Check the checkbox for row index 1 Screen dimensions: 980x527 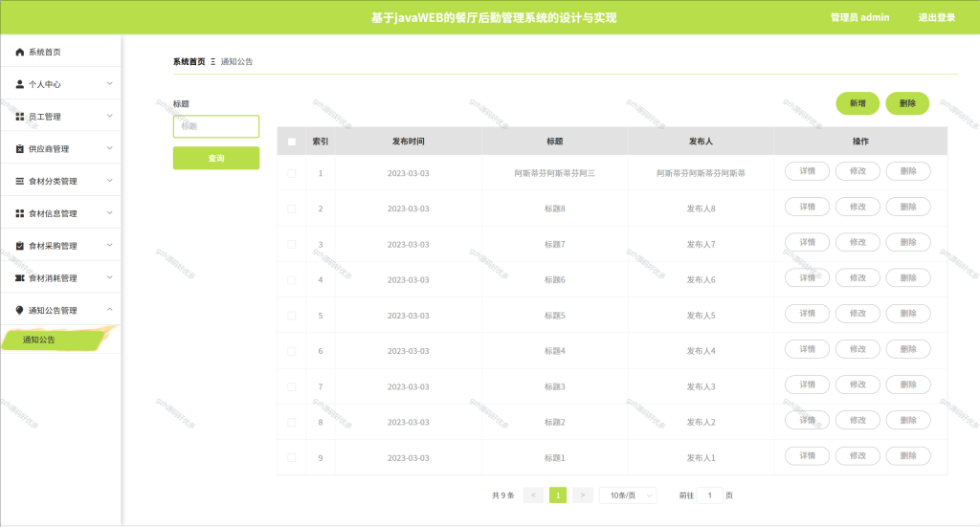(292, 173)
